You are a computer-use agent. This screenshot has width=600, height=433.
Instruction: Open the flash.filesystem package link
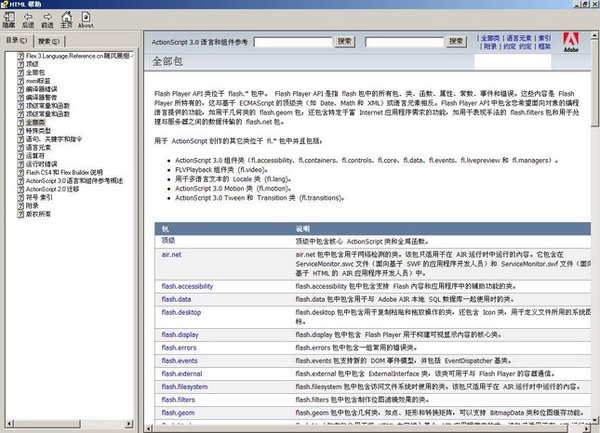[184, 387]
